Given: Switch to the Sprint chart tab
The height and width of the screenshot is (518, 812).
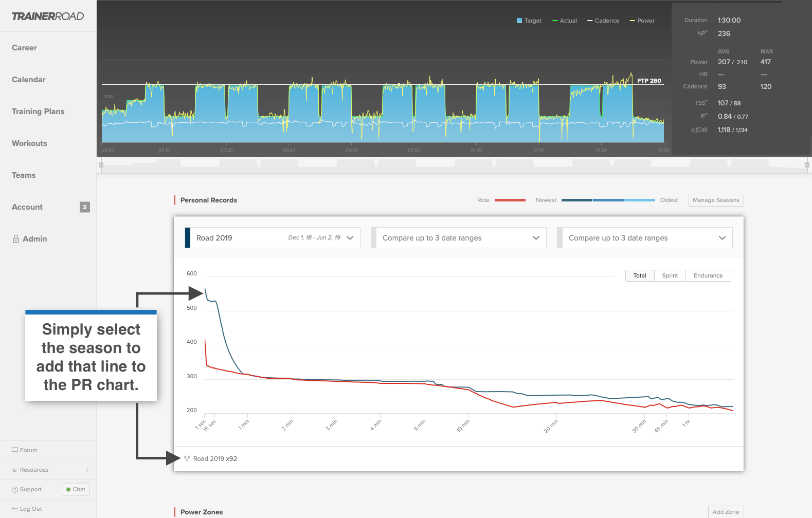Looking at the screenshot, I should (x=670, y=275).
